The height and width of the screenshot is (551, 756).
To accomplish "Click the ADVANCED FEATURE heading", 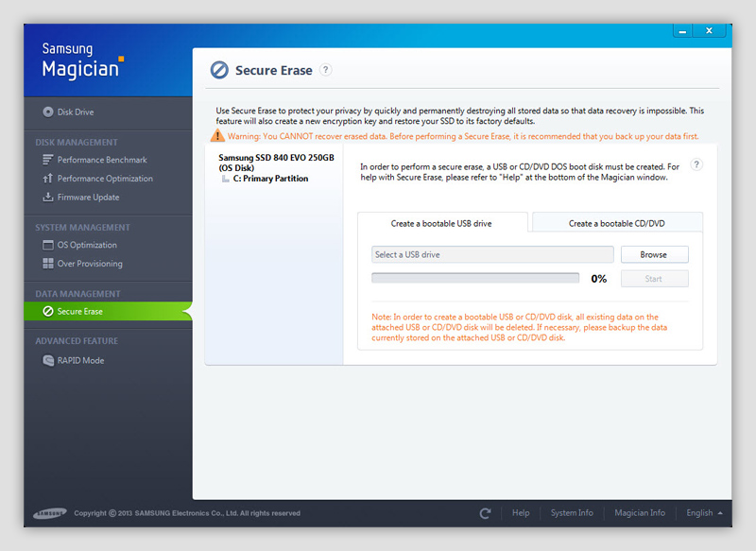I will click(77, 341).
